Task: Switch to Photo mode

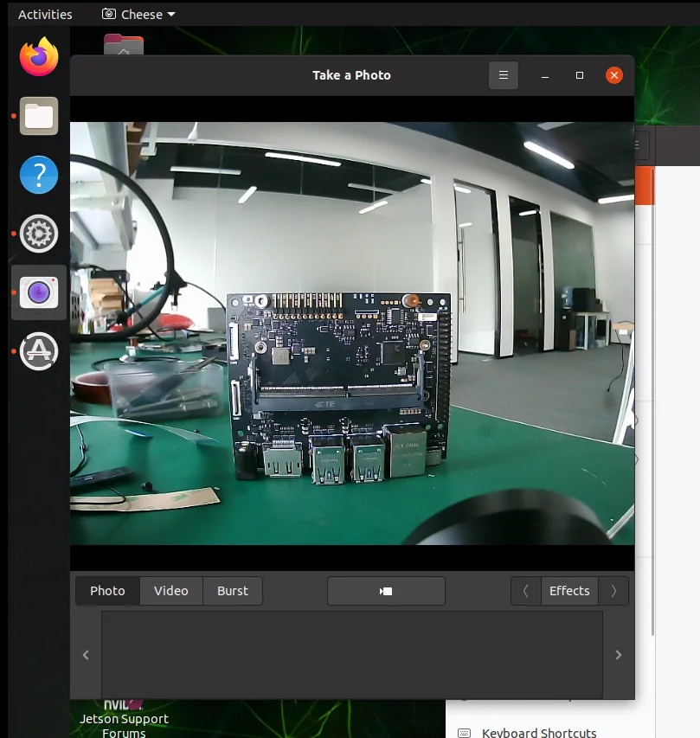Action: 108,591
